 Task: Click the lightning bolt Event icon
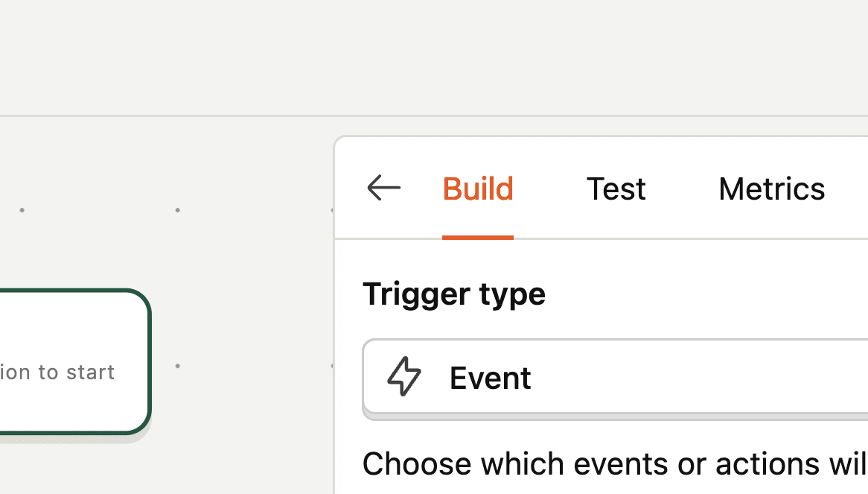coord(404,376)
